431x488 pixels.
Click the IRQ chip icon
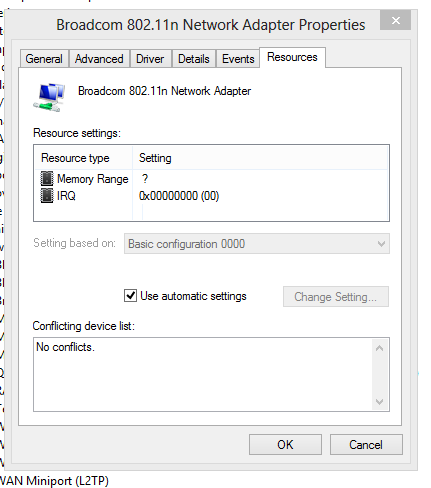point(47,195)
